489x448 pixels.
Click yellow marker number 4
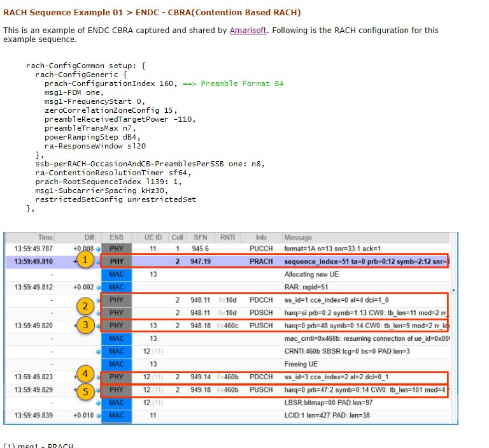(x=85, y=374)
